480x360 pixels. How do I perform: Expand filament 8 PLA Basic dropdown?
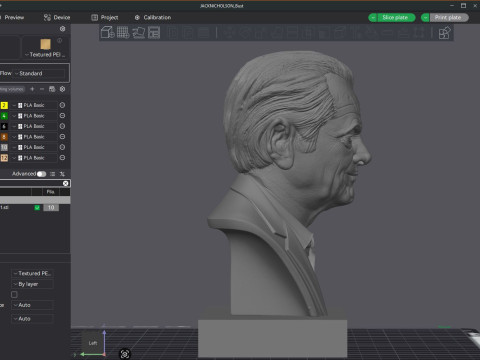point(34,137)
